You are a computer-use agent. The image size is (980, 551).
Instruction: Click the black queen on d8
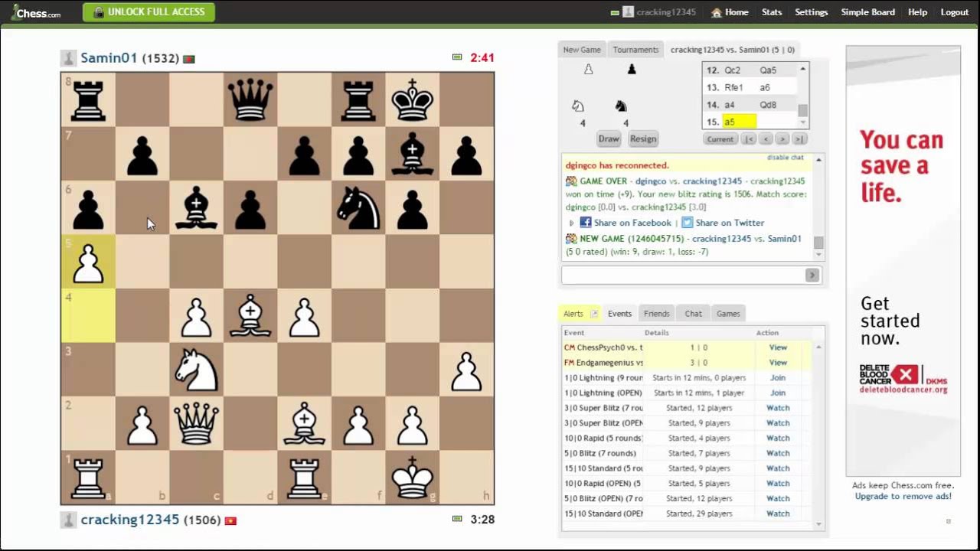point(250,99)
